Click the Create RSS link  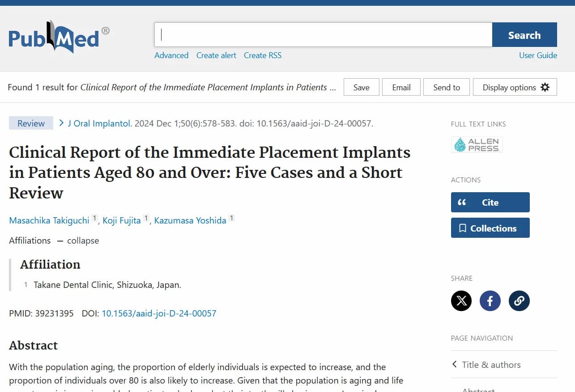(263, 55)
